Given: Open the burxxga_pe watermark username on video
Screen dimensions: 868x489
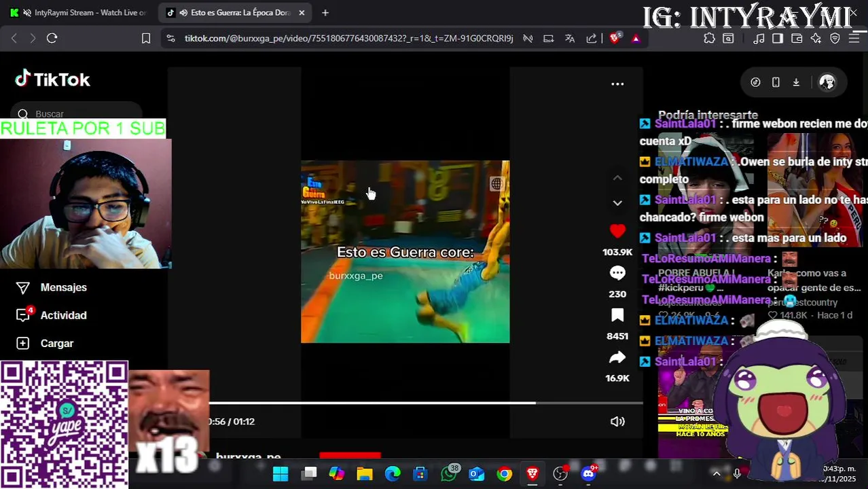Looking at the screenshot, I should coord(356,276).
